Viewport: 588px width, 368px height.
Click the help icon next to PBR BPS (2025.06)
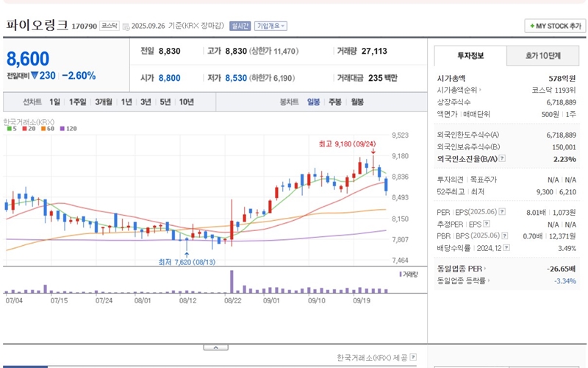tap(505, 236)
